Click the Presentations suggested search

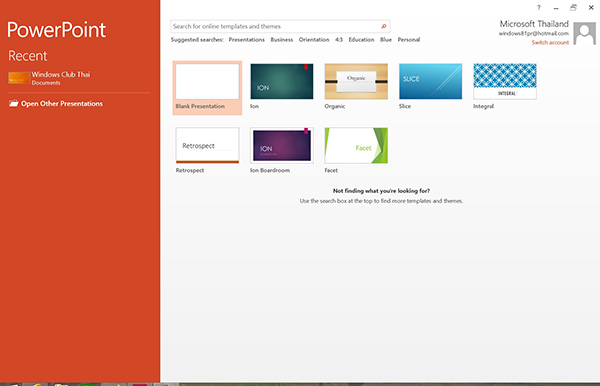[x=246, y=39]
